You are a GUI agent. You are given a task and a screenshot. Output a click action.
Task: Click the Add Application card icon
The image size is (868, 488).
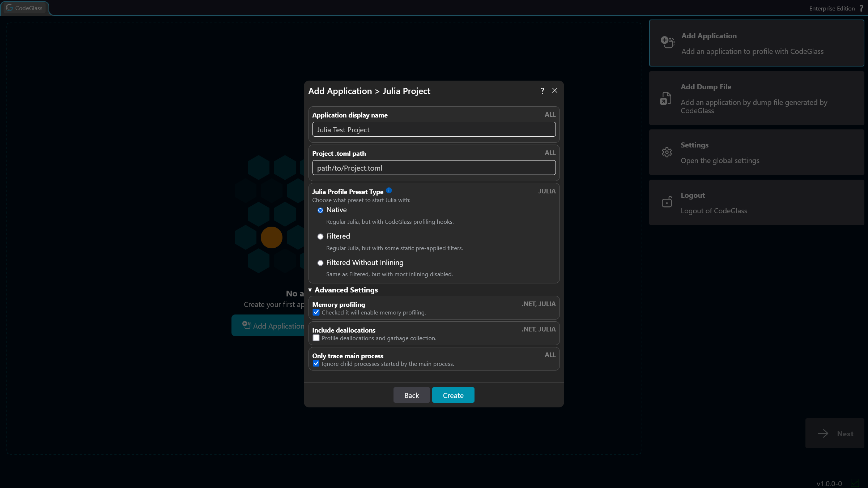click(667, 42)
